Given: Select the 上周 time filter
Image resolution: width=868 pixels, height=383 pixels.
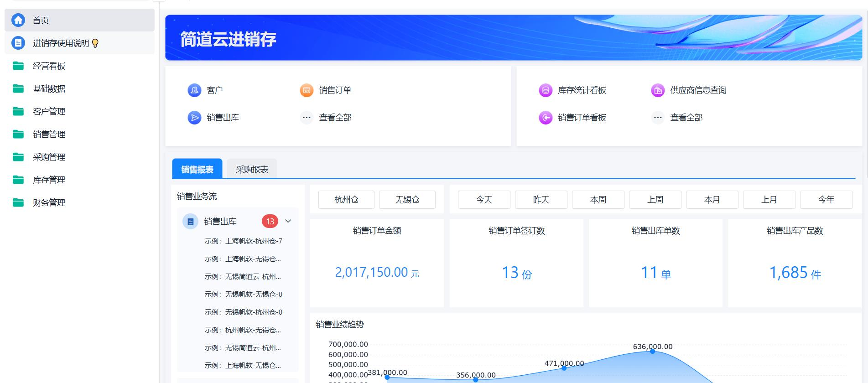Looking at the screenshot, I should 655,200.
